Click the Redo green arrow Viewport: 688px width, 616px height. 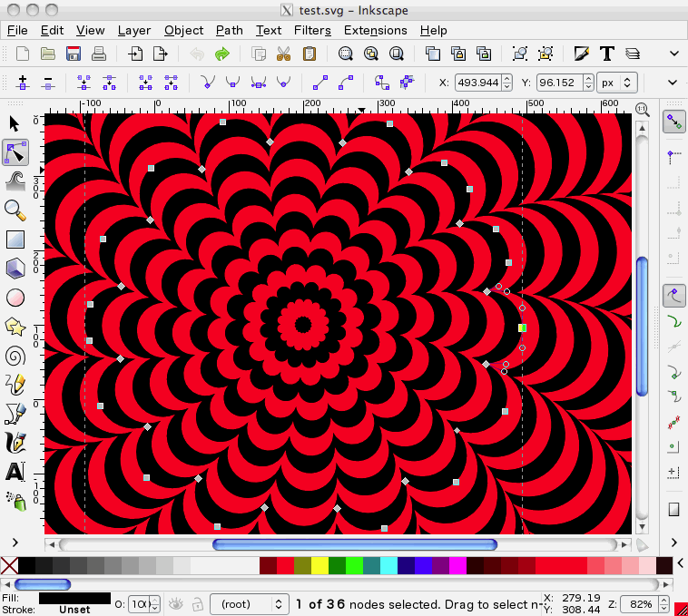click(222, 54)
